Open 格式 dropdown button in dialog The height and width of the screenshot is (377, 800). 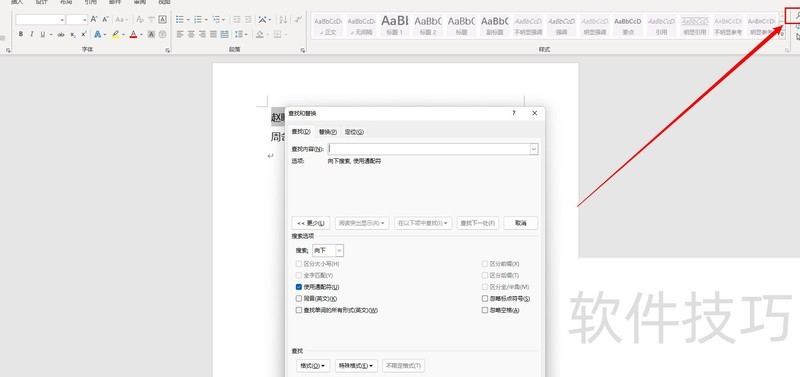click(313, 366)
